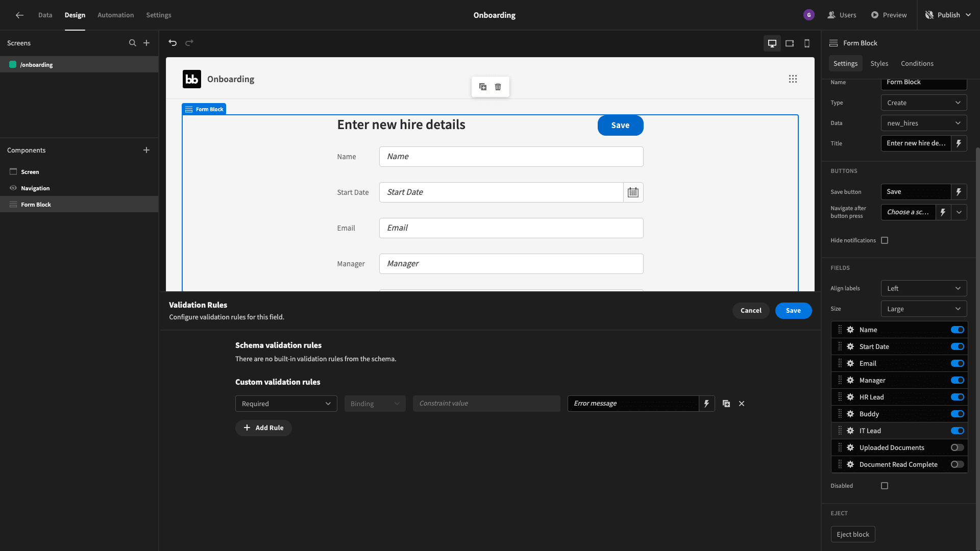Expand the Publish dropdown
The image size is (980, 551).
pyautogui.click(x=968, y=15)
